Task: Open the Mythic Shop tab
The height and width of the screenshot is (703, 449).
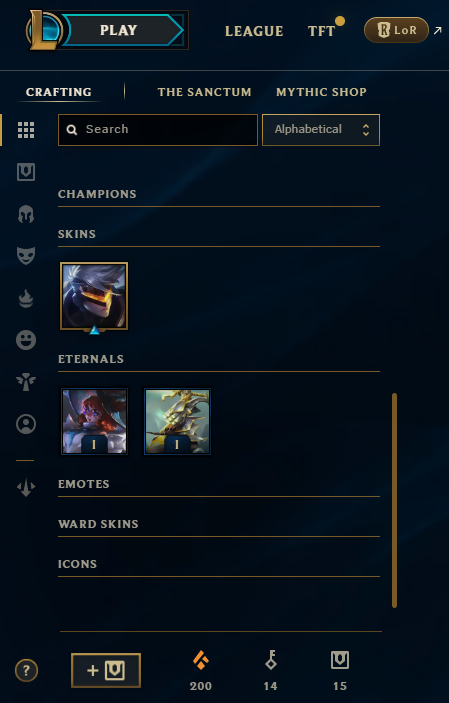Action: (321, 92)
